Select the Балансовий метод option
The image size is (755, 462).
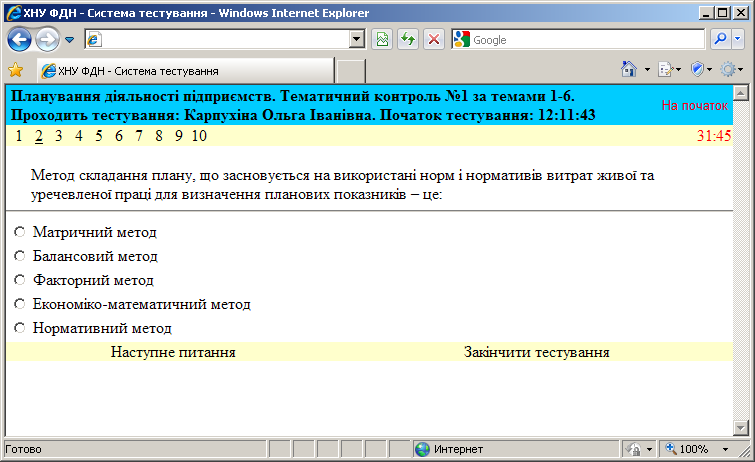pos(19,255)
